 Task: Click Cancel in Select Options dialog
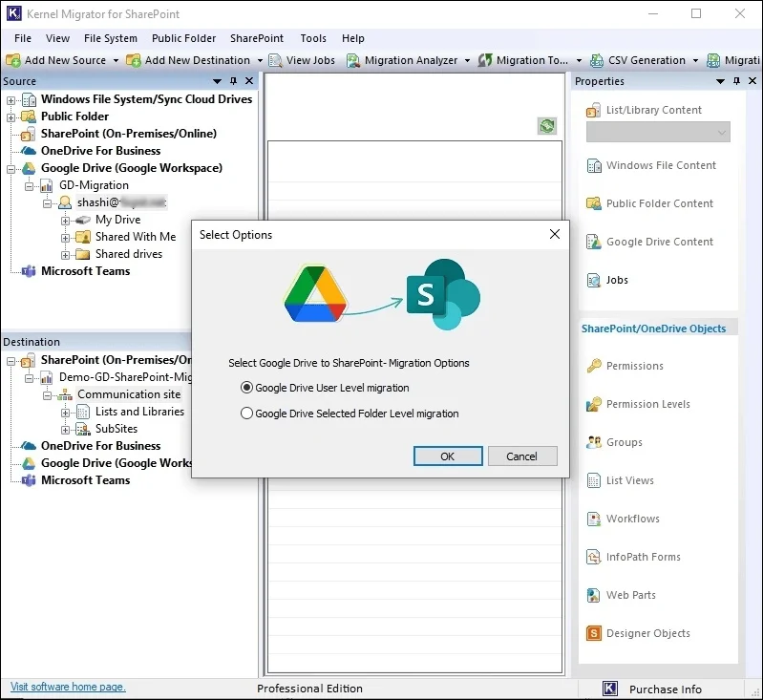pyautogui.click(x=522, y=456)
